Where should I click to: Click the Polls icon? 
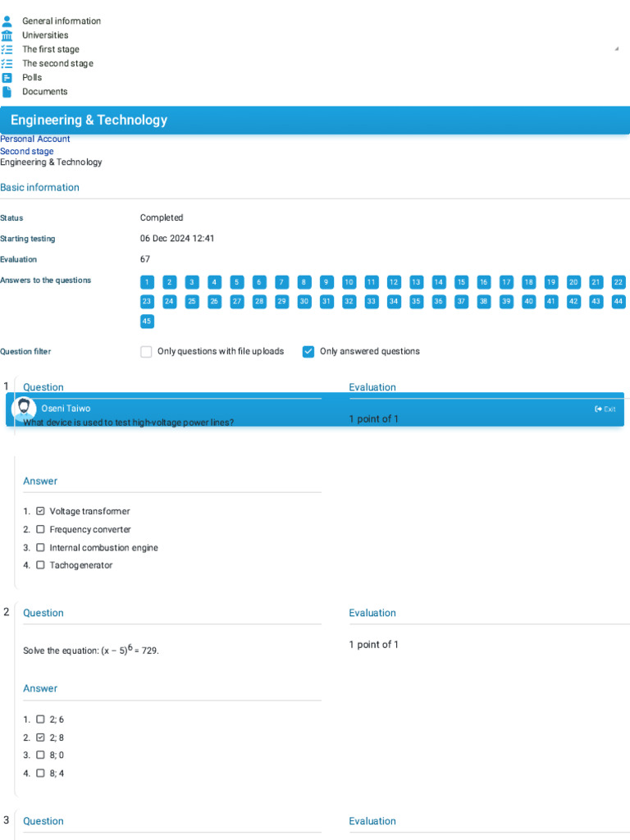click(x=7, y=78)
